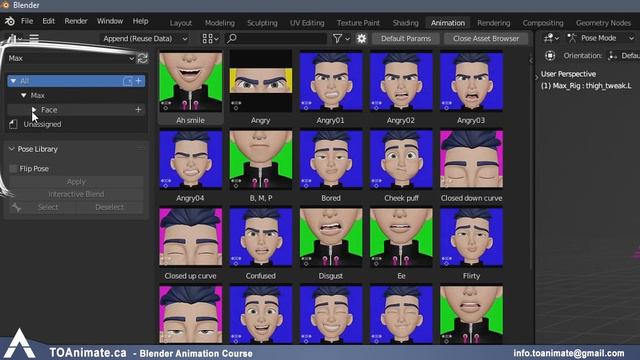Image resolution: width=640 pixels, height=360 pixels.
Task: Click the Select pose bones button
Action: tap(48, 207)
